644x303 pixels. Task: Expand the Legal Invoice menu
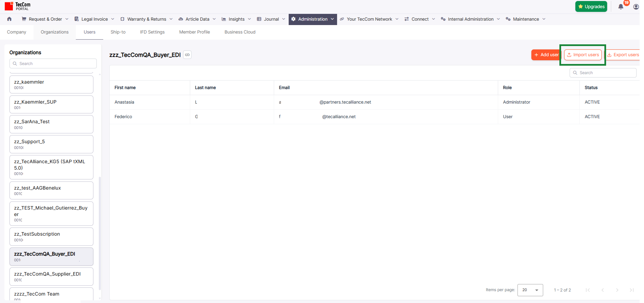[x=94, y=19]
